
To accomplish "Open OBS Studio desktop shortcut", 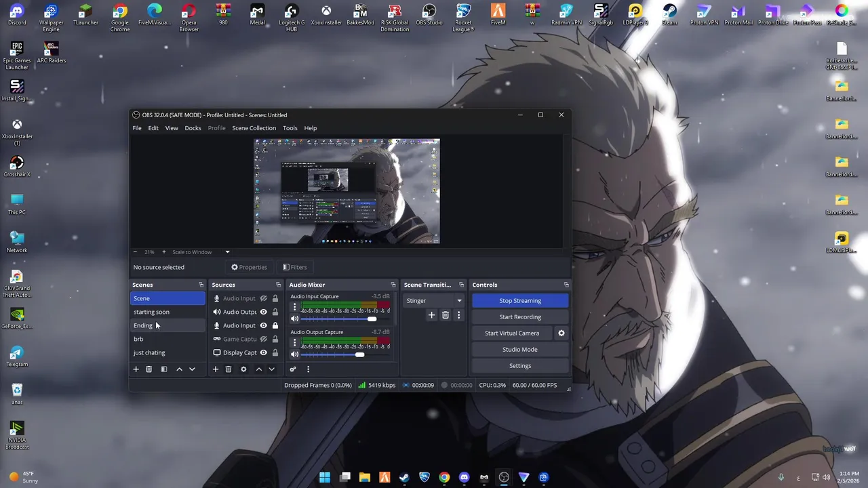I will point(429,15).
